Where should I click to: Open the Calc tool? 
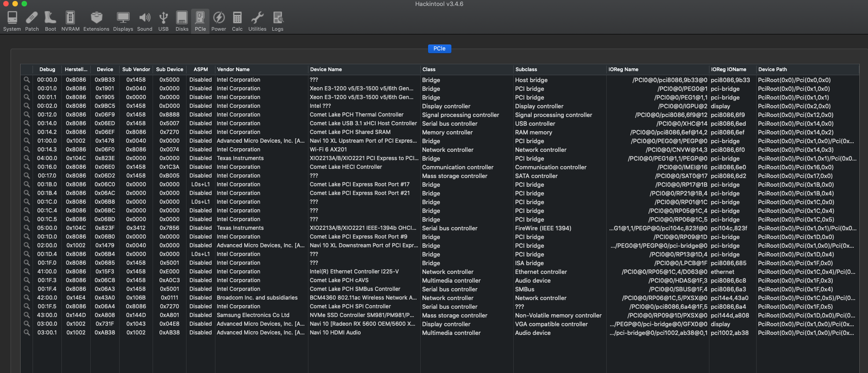pyautogui.click(x=237, y=21)
